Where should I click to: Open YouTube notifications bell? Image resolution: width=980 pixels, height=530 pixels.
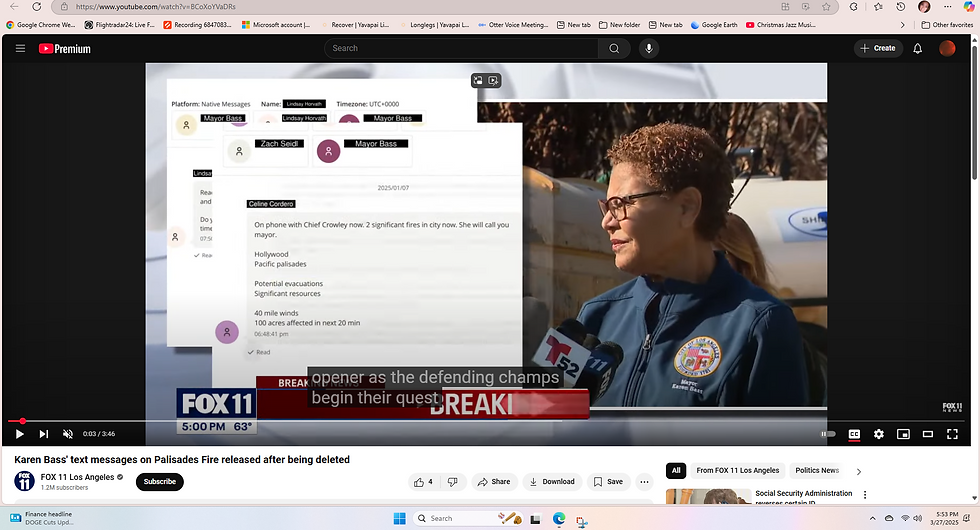918,48
